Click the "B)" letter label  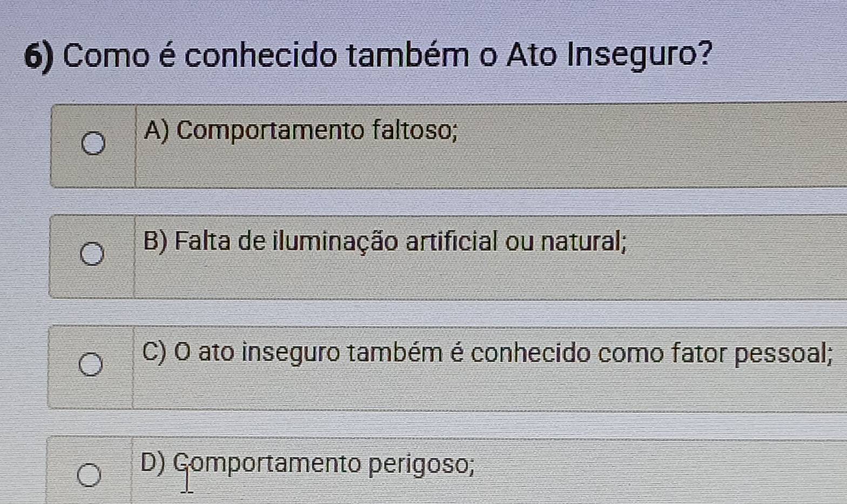(x=157, y=241)
